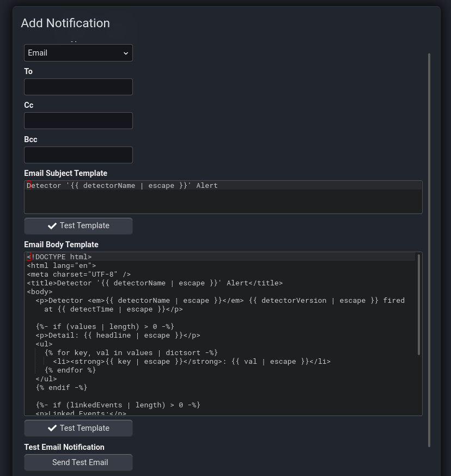The image size is (451, 476).
Task: Click the 'if (values | length)' template line
Action: [105, 326]
